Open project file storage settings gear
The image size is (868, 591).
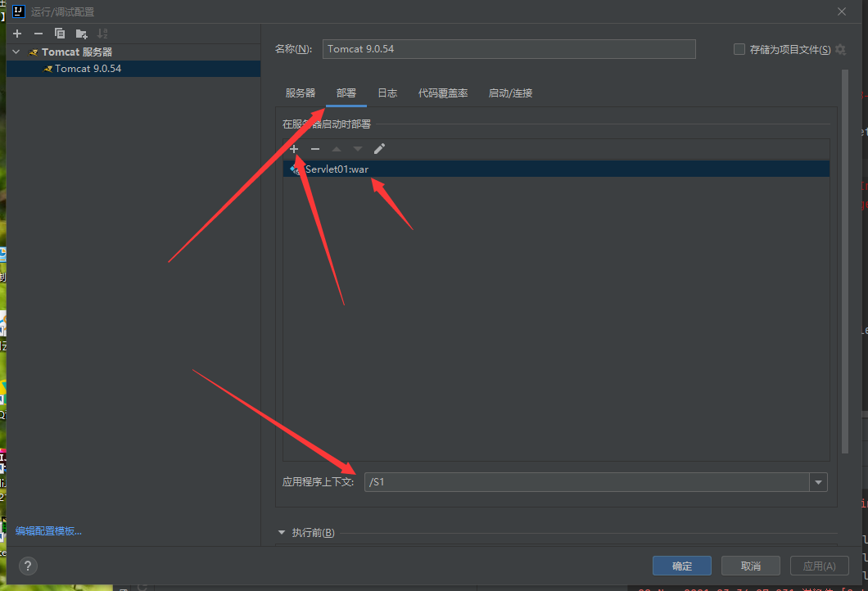[840, 49]
